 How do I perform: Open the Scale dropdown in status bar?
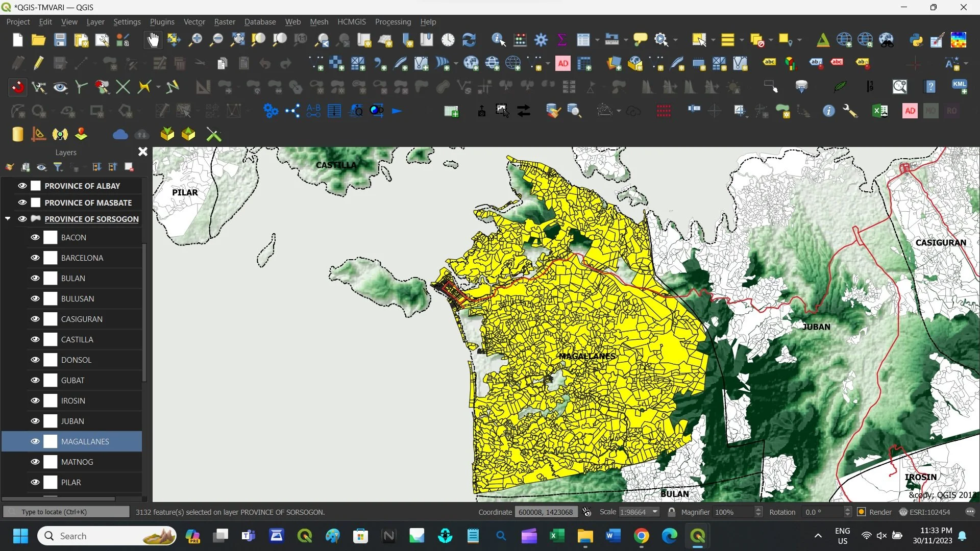655,512
